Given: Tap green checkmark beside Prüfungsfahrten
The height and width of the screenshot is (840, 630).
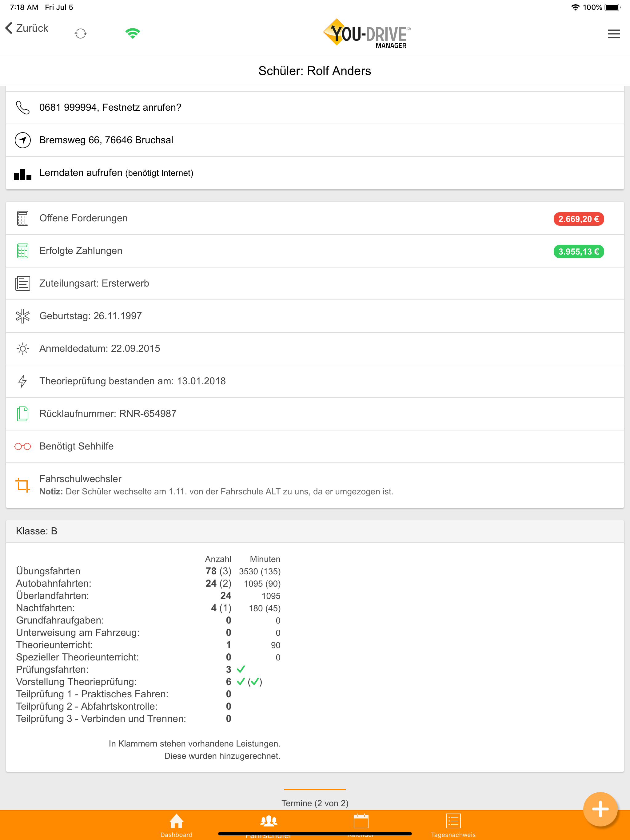Looking at the screenshot, I should pos(241,669).
